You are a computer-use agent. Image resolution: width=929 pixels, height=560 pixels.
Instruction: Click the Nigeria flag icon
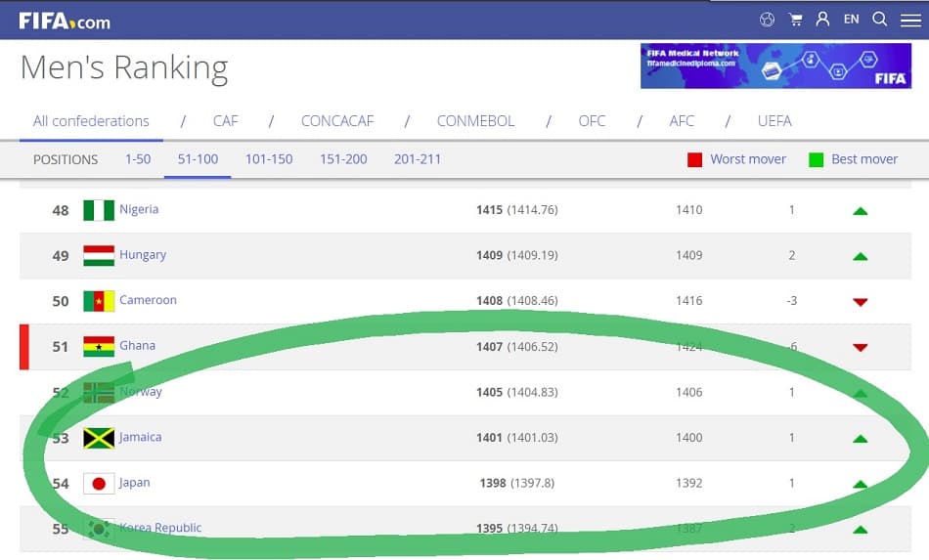click(x=99, y=210)
